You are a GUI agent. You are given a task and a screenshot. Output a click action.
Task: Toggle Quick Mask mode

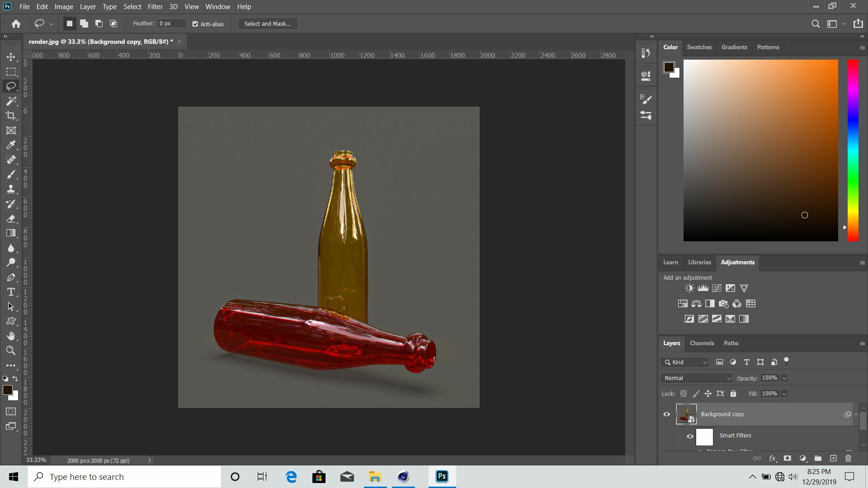click(11, 412)
